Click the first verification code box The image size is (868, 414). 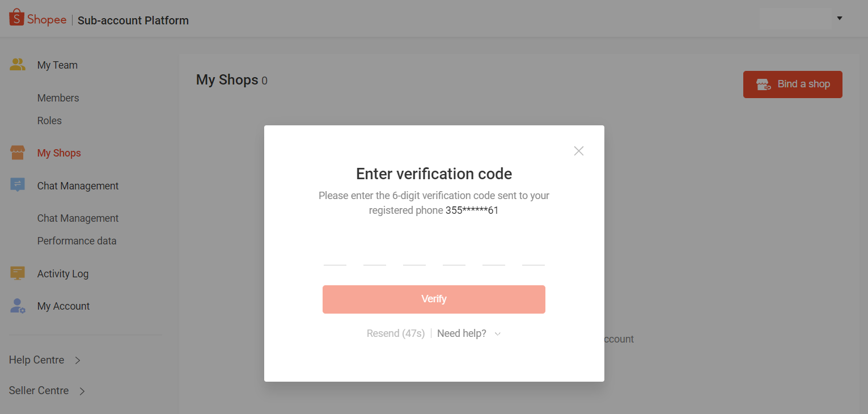point(335,263)
